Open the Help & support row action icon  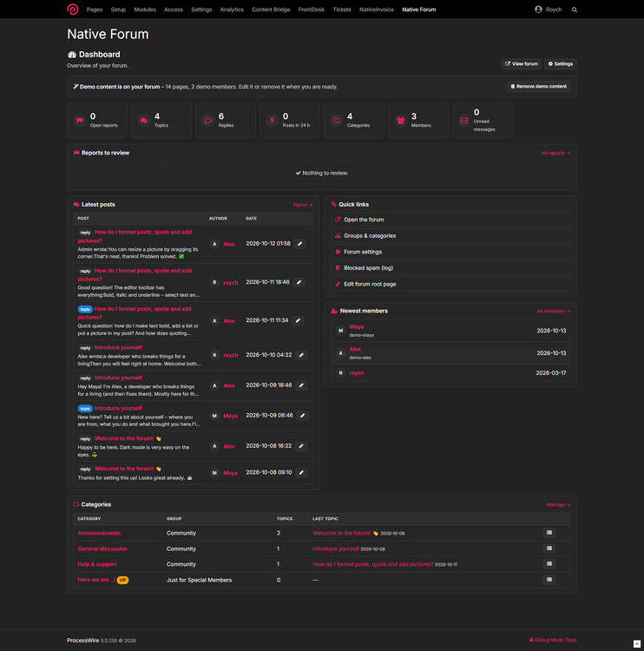click(549, 564)
